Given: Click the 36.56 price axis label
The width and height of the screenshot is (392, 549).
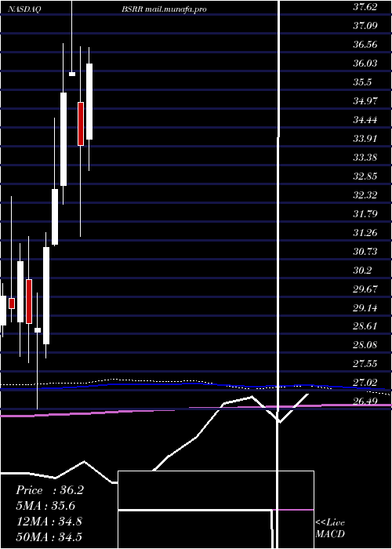Looking at the screenshot, I should tap(365, 44).
